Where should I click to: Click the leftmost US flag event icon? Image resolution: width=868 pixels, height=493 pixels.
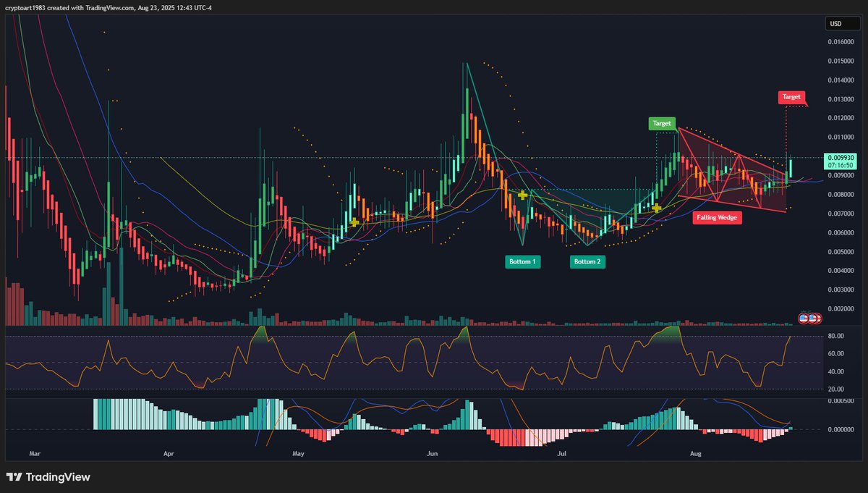(803, 318)
